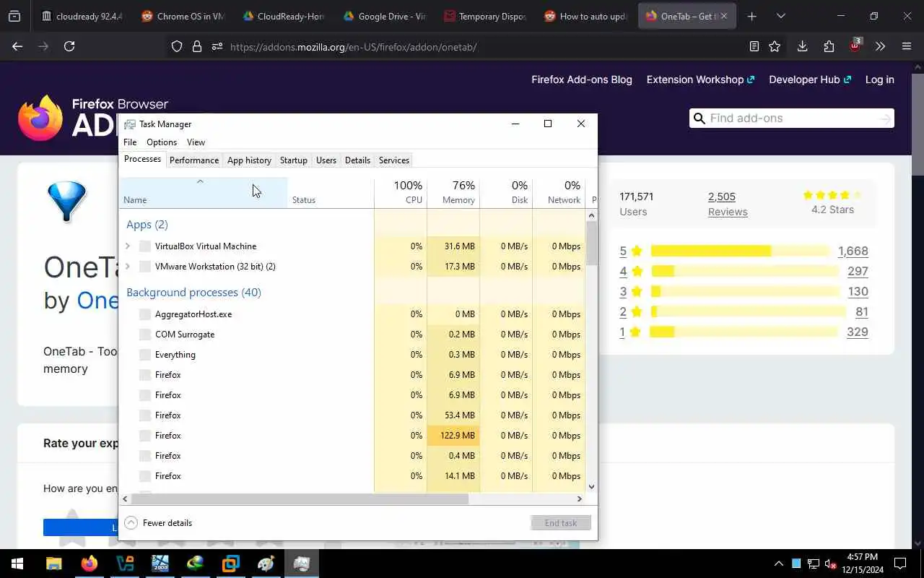
Task: Sort processes by Network column
Action: (x=559, y=192)
